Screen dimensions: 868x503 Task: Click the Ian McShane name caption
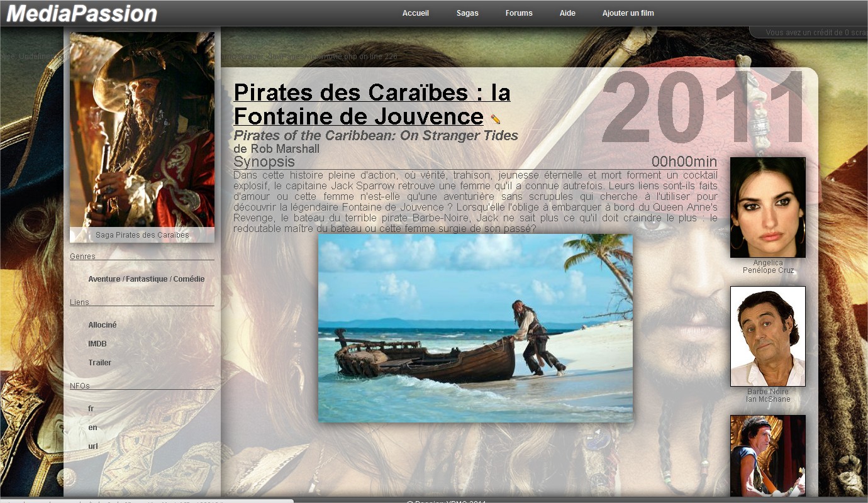(x=769, y=399)
